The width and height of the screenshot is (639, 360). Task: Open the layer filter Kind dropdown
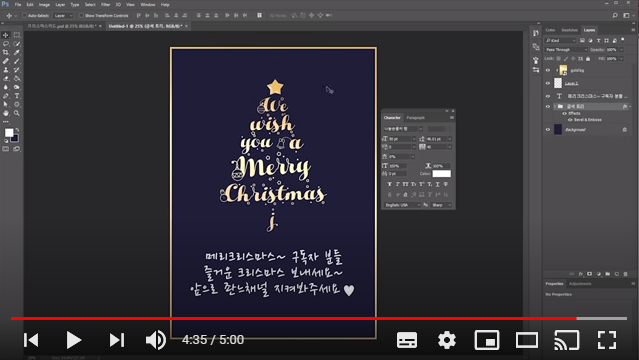click(x=561, y=40)
